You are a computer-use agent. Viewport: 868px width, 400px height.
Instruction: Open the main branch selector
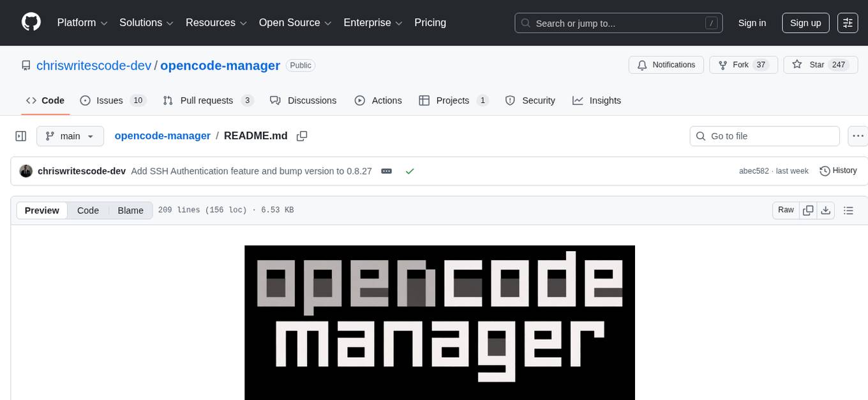[x=70, y=135]
